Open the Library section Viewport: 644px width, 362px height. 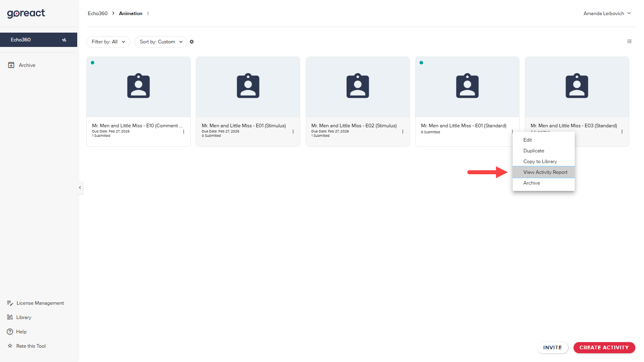coord(23,317)
